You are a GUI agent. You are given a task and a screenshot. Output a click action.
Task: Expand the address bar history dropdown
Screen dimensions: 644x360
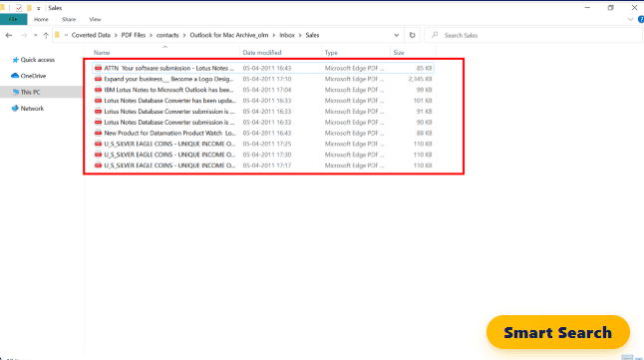(397, 35)
